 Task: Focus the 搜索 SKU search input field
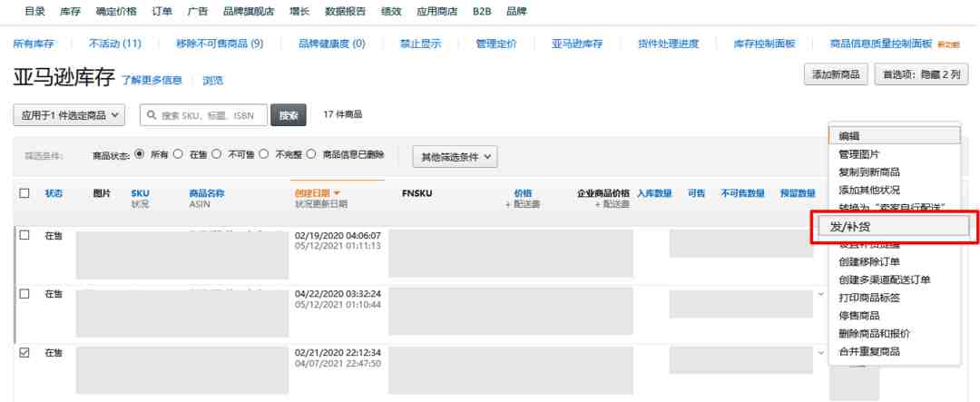(204, 115)
